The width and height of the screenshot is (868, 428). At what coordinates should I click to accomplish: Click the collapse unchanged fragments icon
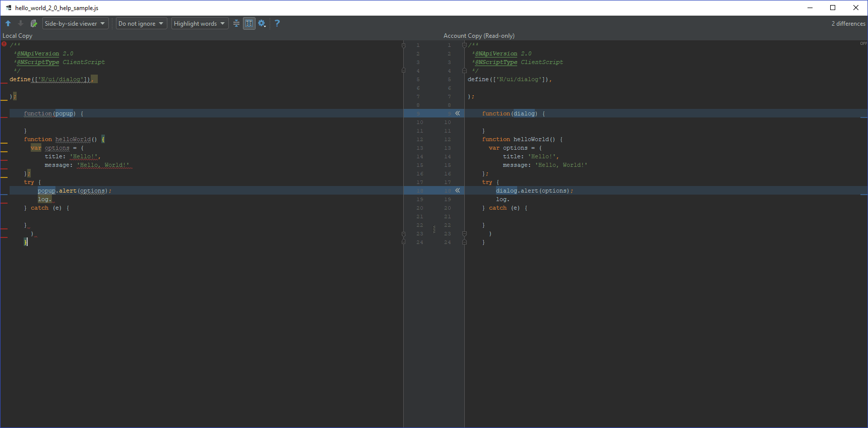pyautogui.click(x=236, y=23)
